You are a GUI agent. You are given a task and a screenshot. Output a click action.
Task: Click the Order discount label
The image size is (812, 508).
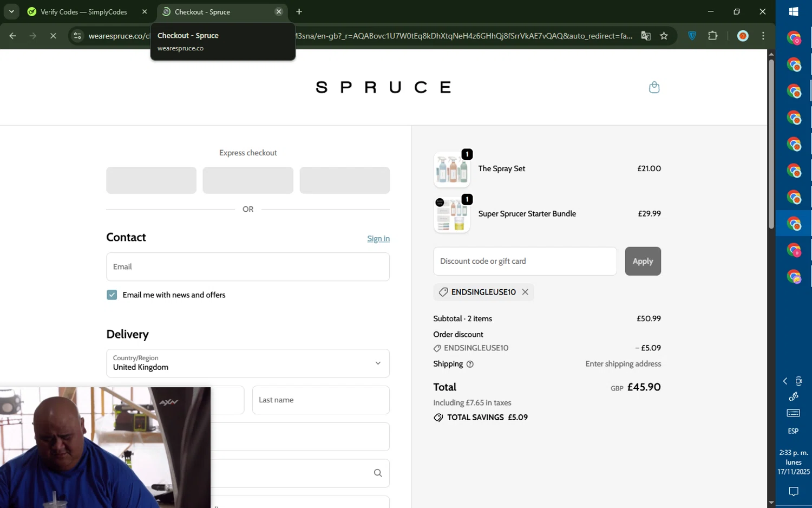point(458,335)
